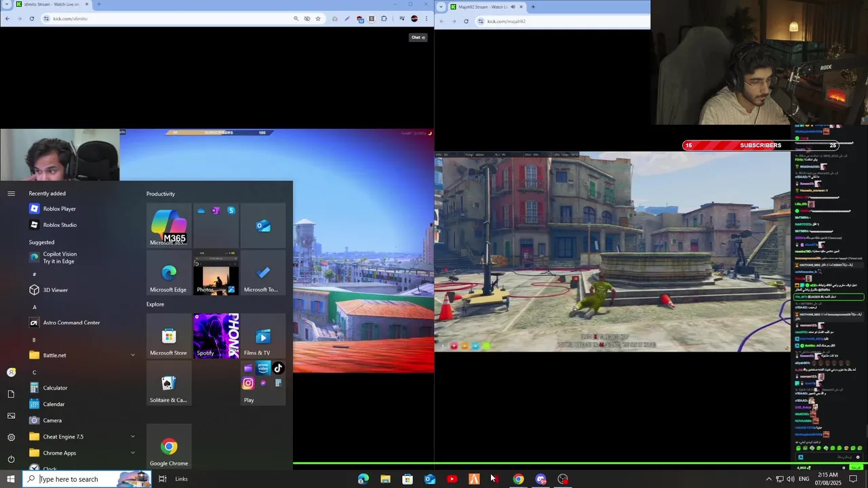Open Pictures icon in Start sidebar

(11, 415)
